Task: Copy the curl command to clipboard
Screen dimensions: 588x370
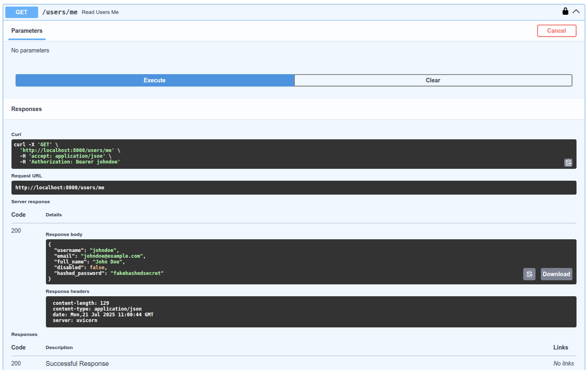Action: coord(568,163)
